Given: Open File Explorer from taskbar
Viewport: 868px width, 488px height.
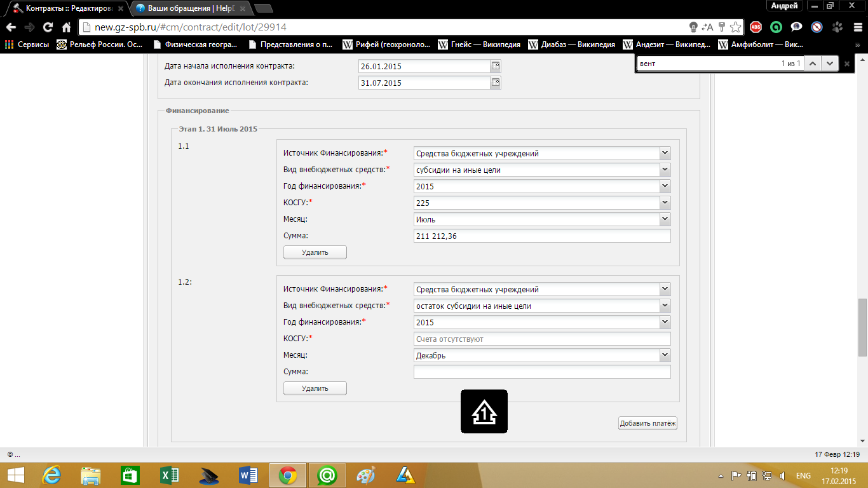Looking at the screenshot, I should point(91,475).
